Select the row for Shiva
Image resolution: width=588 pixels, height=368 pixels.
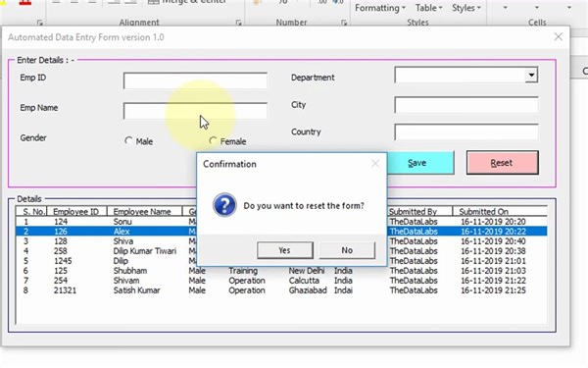click(281, 241)
